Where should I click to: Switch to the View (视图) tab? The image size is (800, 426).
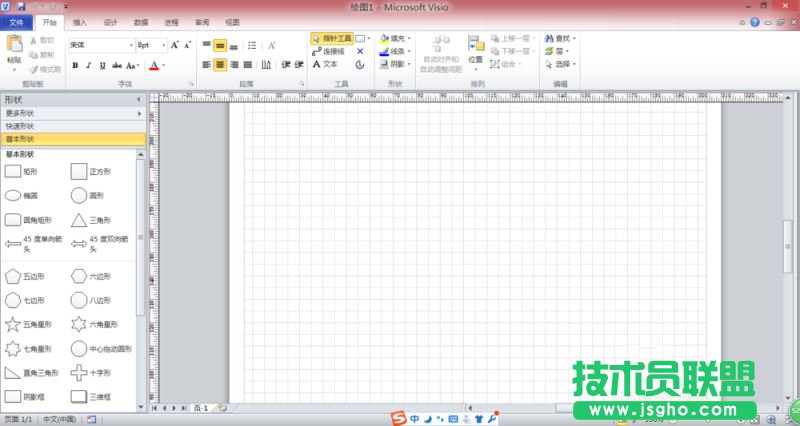[x=233, y=22]
